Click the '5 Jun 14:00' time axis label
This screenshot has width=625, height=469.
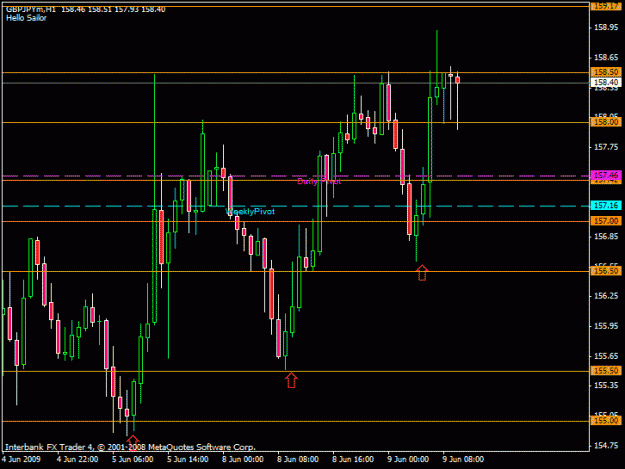point(187,459)
